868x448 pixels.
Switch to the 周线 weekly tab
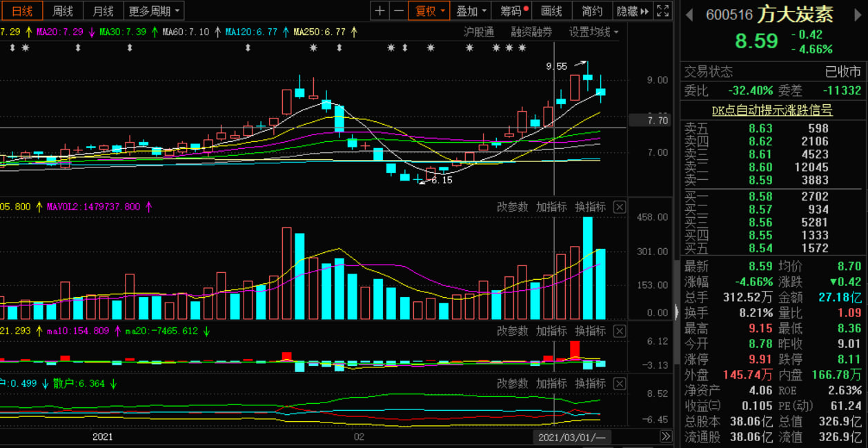coord(63,11)
